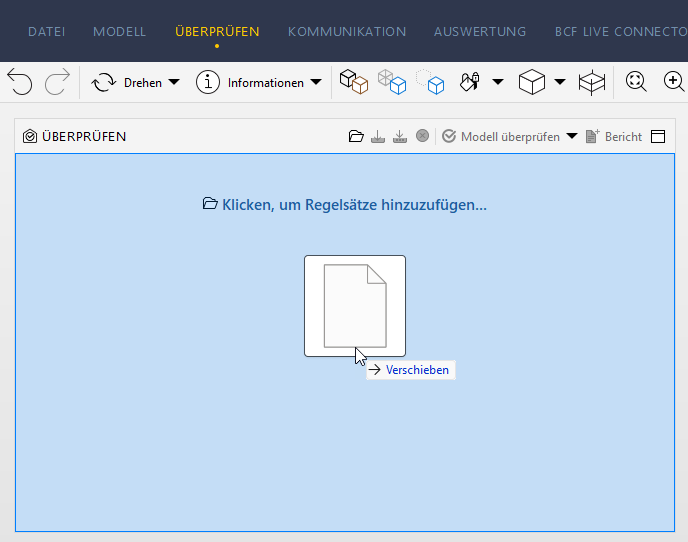This screenshot has width=688, height=542.
Task: Open the KOMMUNIKATION tab
Action: click(x=347, y=32)
